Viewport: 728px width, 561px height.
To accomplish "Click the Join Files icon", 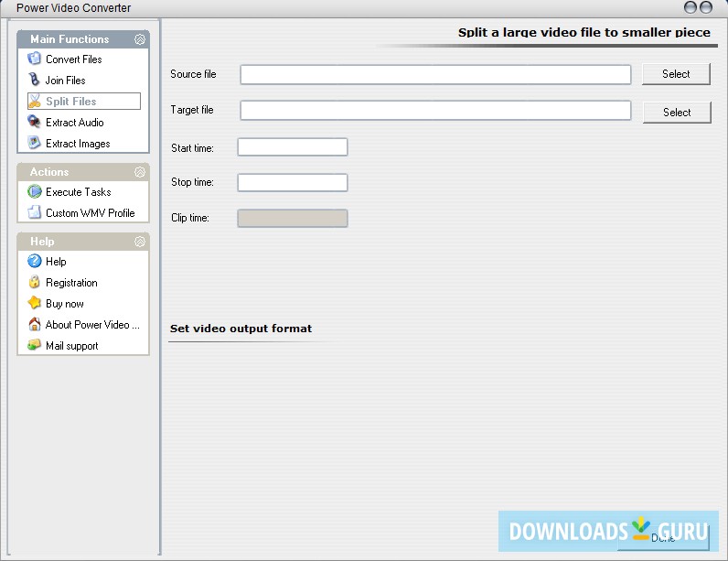I will tap(35, 80).
